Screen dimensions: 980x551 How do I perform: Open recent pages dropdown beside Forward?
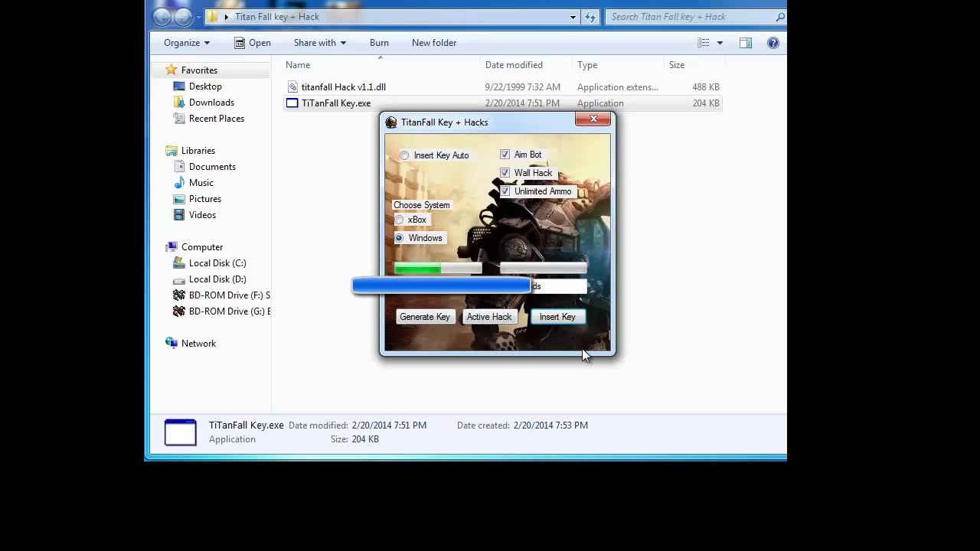(198, 17)
